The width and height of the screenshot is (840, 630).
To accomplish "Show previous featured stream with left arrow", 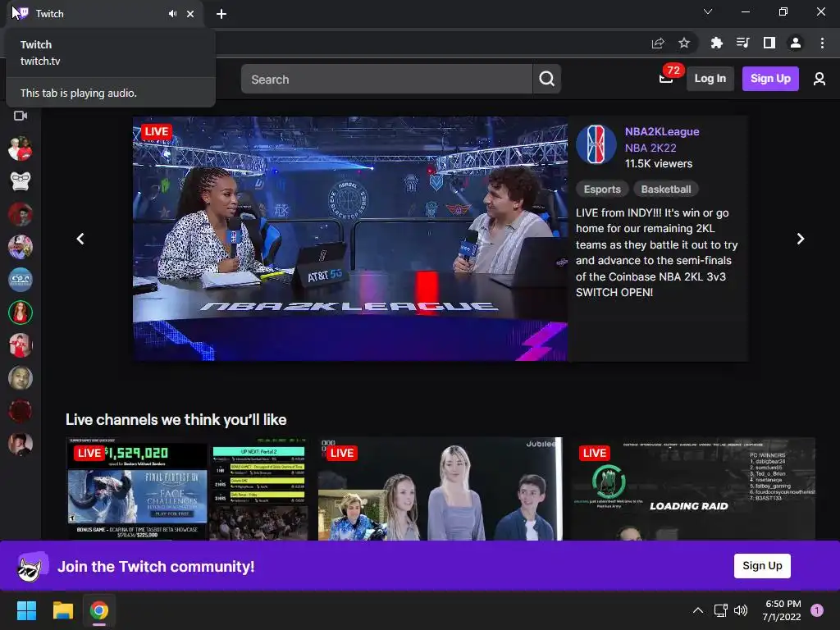I will click(80, 239).
